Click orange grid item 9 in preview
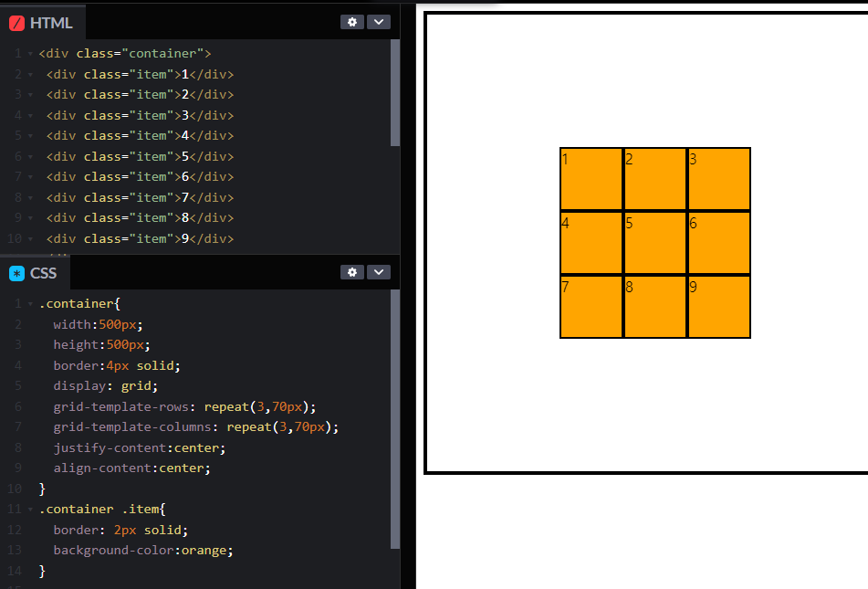Viewport: 868px width, 589px height. point(719,307)
